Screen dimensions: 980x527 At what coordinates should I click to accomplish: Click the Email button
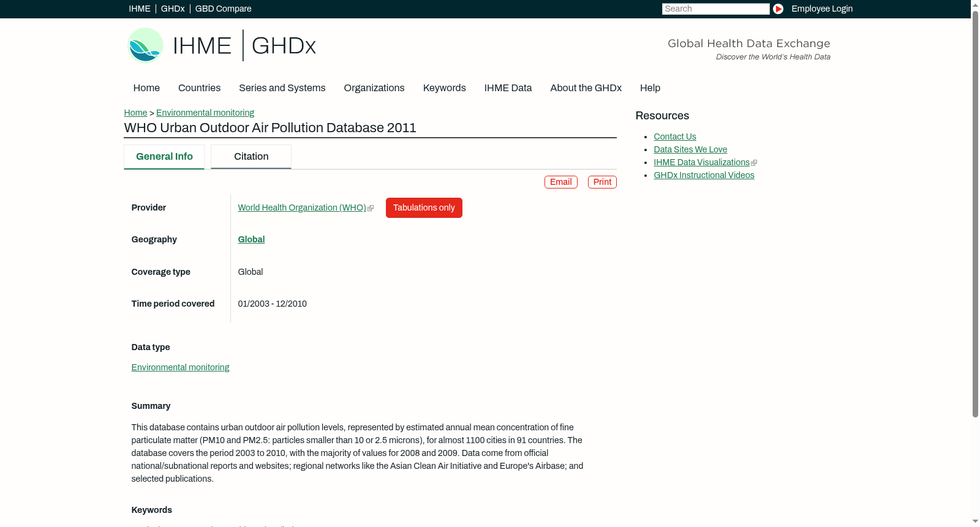(x=561, y=182)
